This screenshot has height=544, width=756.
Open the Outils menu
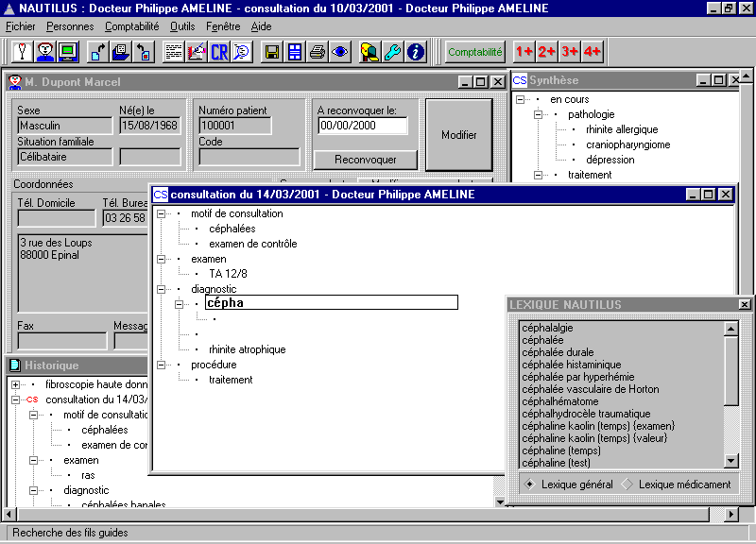pos(182,26)
